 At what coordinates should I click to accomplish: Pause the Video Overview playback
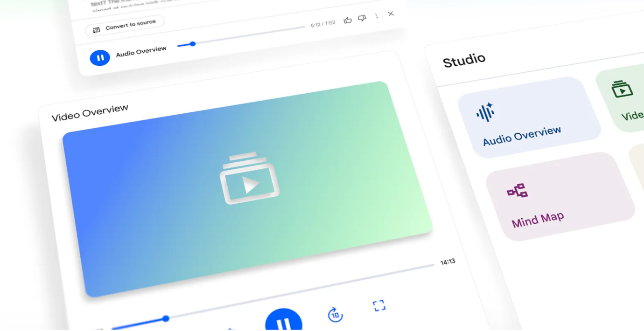point(283,323)
